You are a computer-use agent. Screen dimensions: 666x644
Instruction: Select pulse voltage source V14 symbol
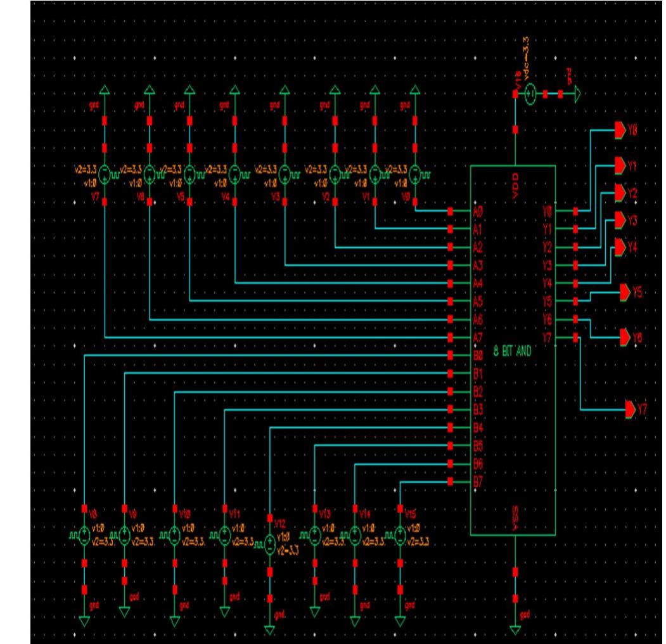(x=355, y=535)
